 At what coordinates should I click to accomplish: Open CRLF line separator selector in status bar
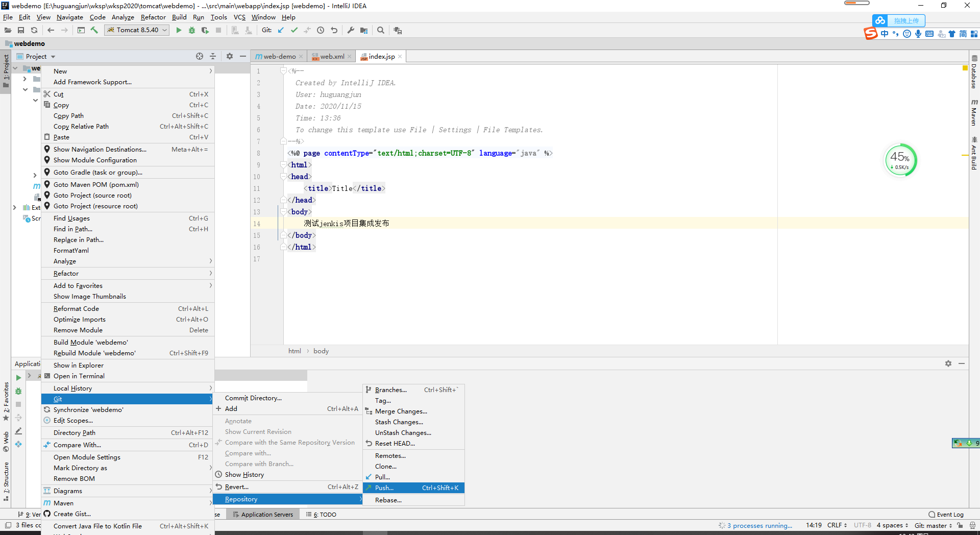tap(837, 525)
